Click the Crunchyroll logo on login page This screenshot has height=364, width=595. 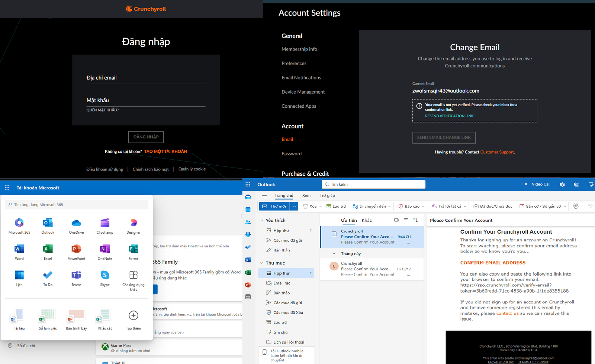point(146,9)
